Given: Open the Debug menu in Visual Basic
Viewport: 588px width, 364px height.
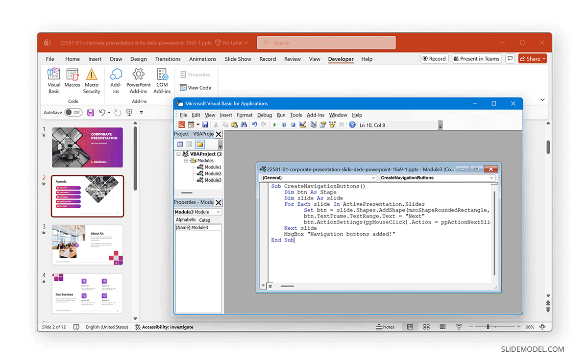Looking at the screenshot, I should pos(264,115).
